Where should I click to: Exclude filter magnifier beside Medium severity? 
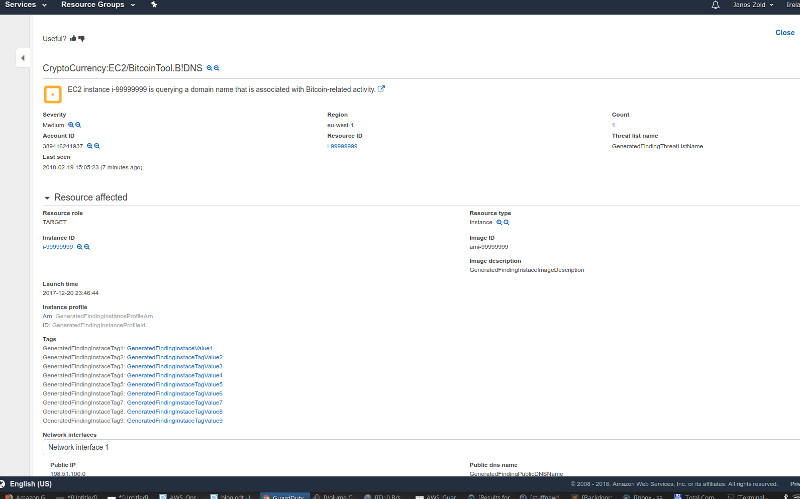click(x=78, y=125)
